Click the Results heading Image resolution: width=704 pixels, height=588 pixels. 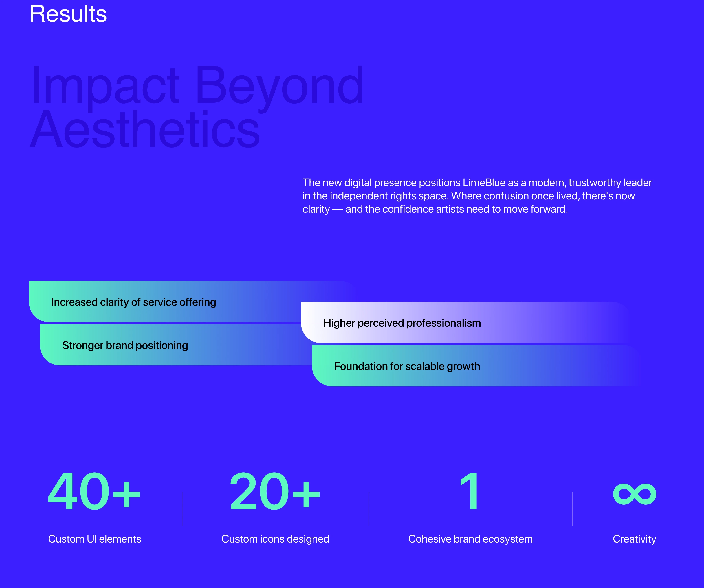[68, 14]
